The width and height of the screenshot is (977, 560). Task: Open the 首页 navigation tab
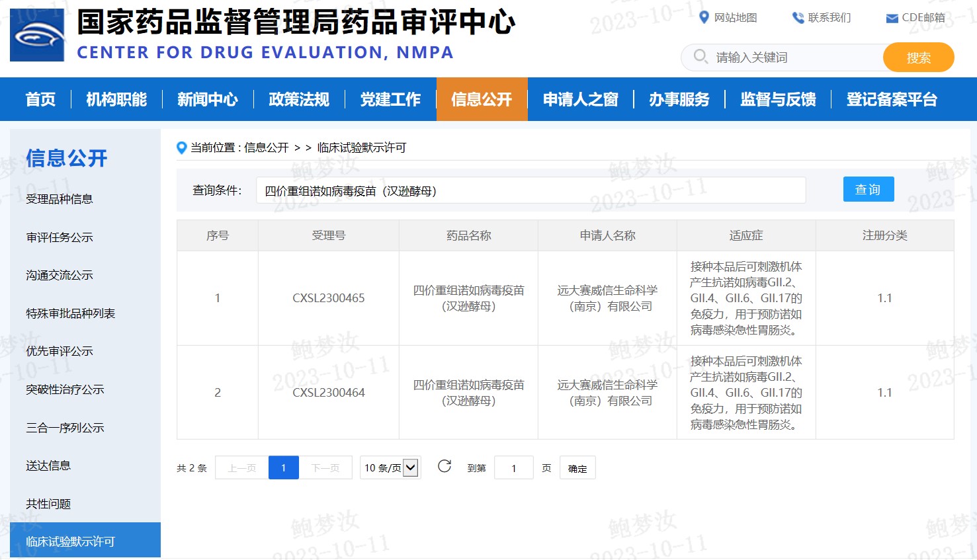[40, 99]
